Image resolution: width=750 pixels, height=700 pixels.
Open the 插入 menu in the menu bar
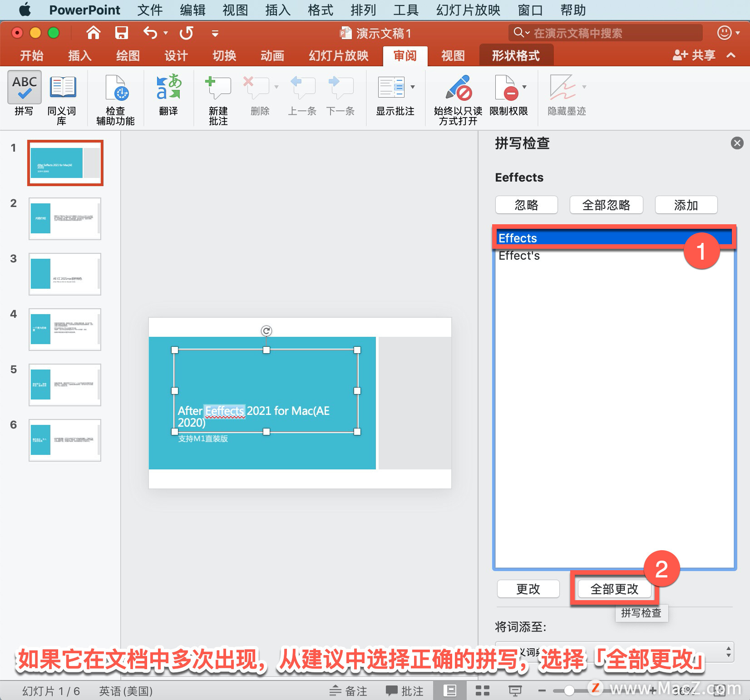coord(278,10)
